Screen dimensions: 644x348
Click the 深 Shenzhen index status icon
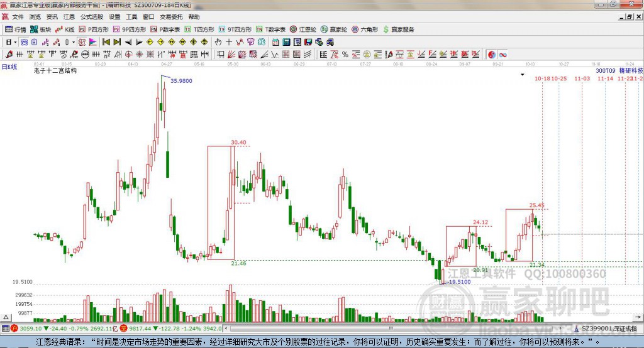pos(123,329)
